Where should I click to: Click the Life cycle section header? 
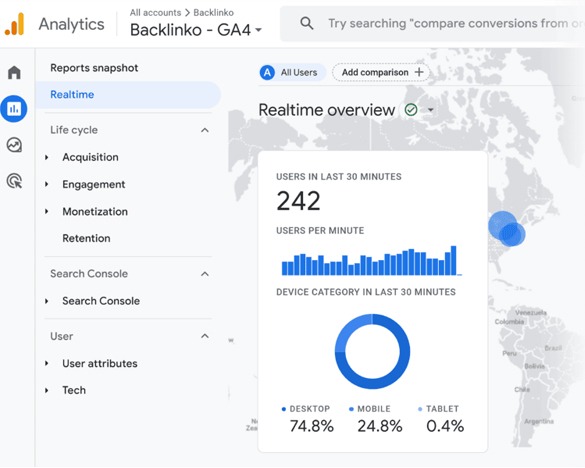(74, 130)
